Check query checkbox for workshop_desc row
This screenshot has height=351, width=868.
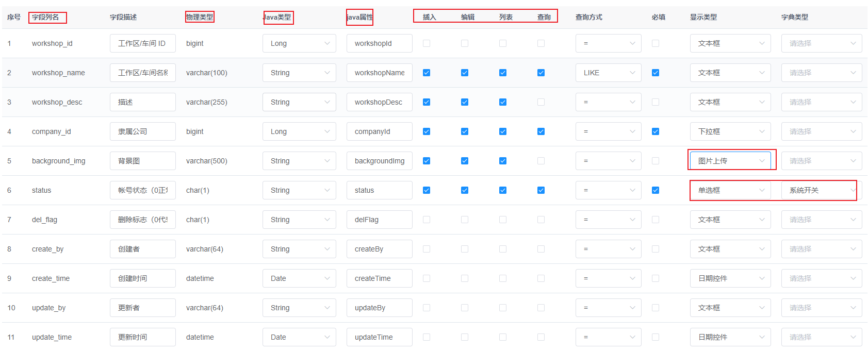click(541, 102)
